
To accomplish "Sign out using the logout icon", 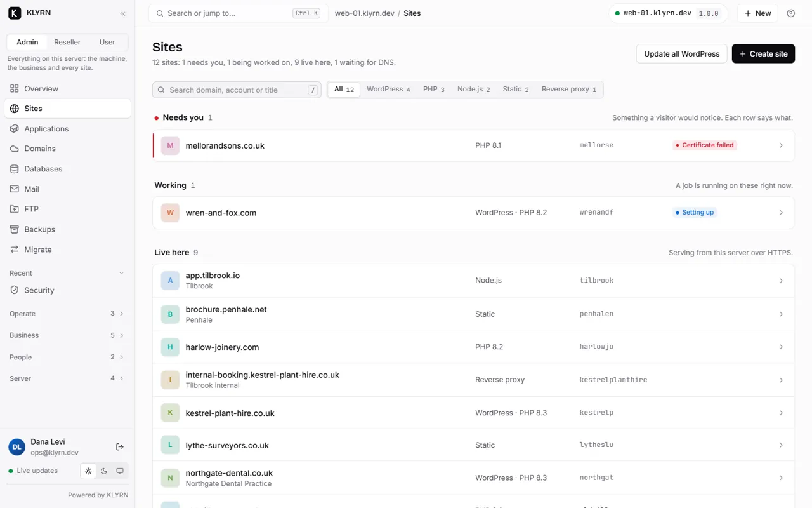I will 120,447.
